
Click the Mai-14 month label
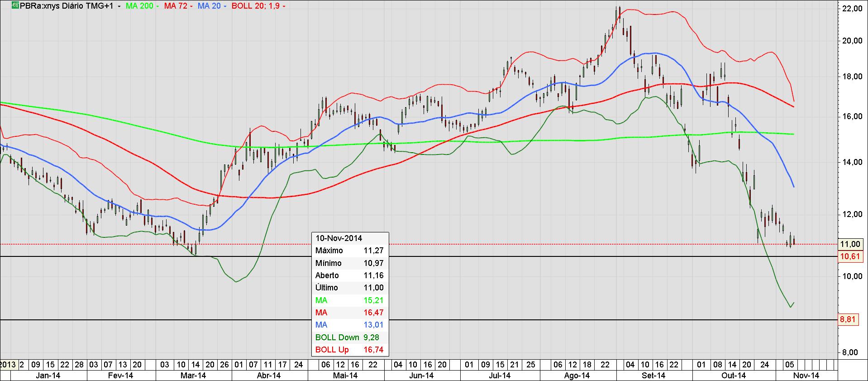tap(346, 376)
